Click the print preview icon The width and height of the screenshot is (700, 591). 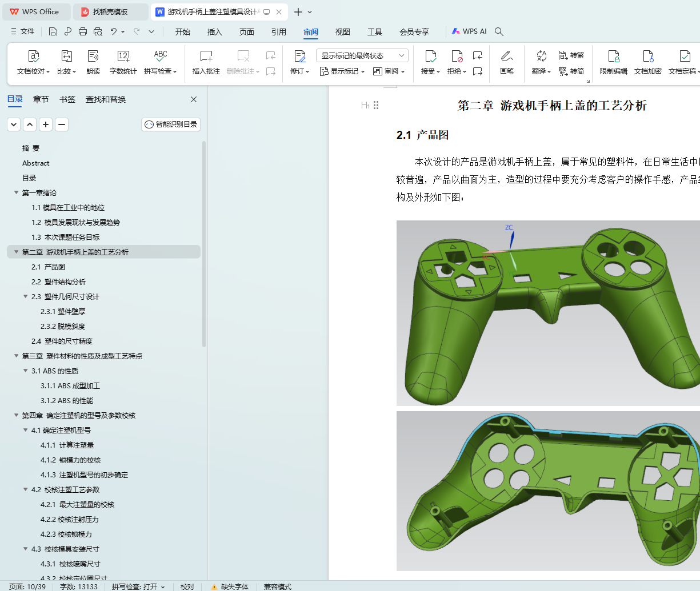click(x=98, y=31)
